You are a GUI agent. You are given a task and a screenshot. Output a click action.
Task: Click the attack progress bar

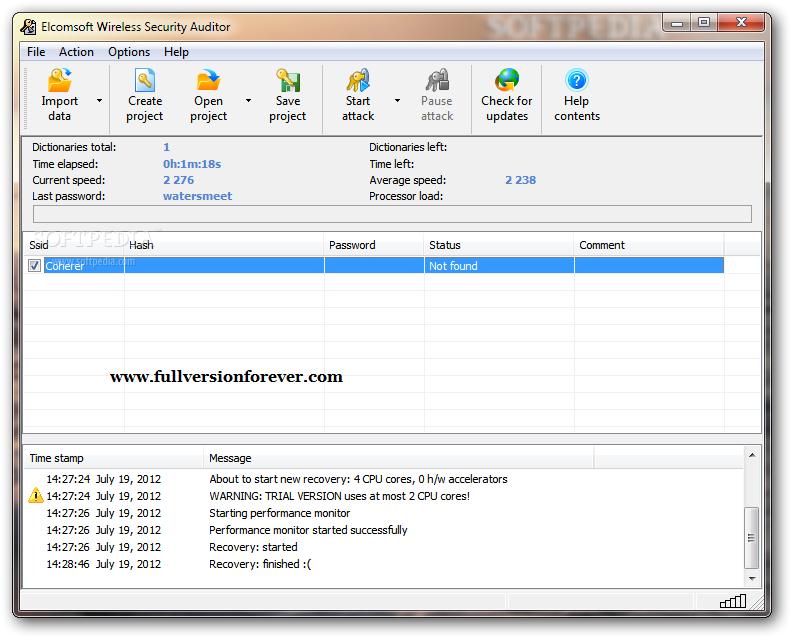pos(392,214)
